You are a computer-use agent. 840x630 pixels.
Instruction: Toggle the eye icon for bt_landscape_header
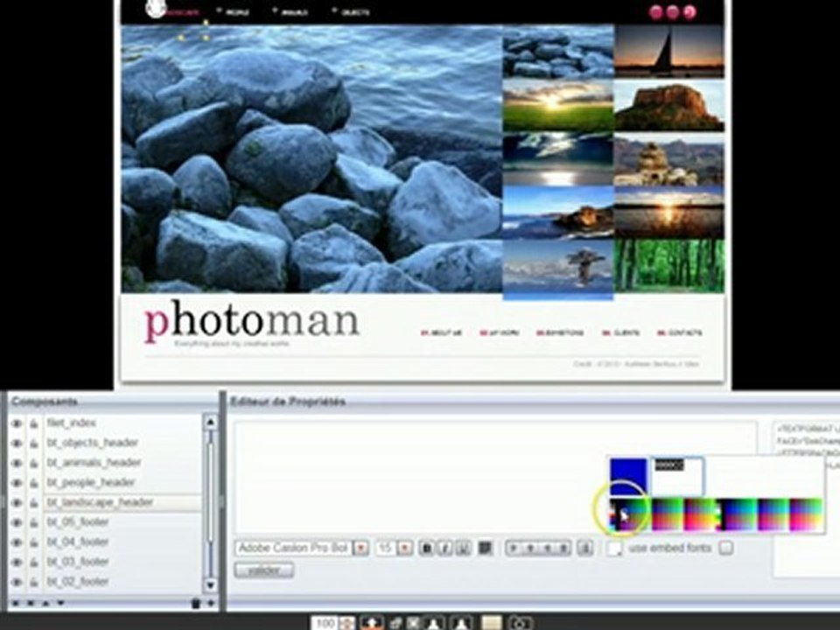coord(17,502)
